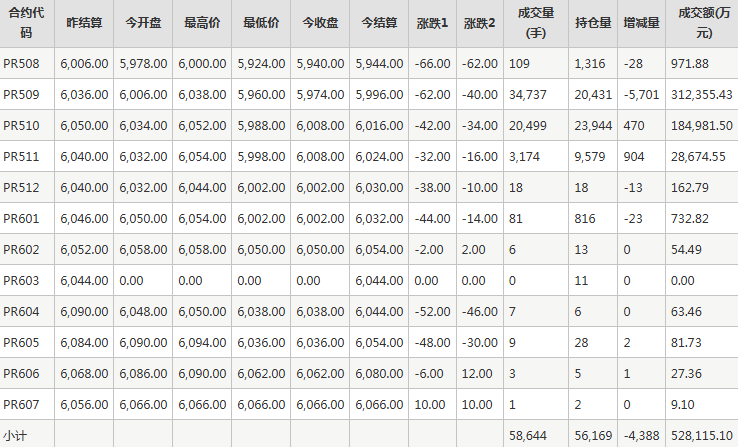Select the 涨跌2 column header
Screen dimensions: 738x447
tap(480, 23)
